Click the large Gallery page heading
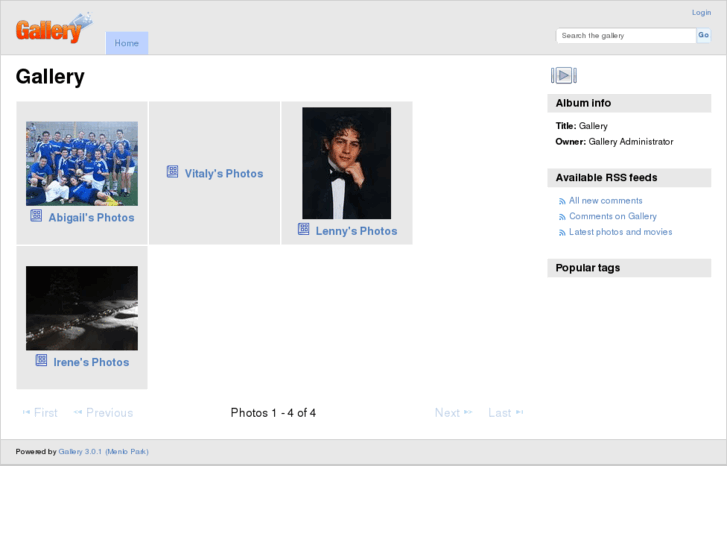Image resolution: width=727 pixels, height=545 pixels. click(50, 77)
